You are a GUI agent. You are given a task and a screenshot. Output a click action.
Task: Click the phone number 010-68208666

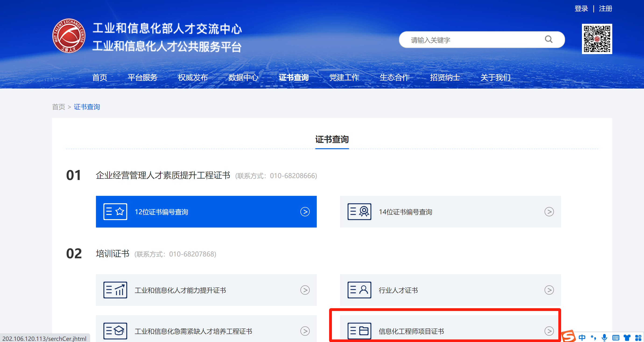tap(292, 176)
